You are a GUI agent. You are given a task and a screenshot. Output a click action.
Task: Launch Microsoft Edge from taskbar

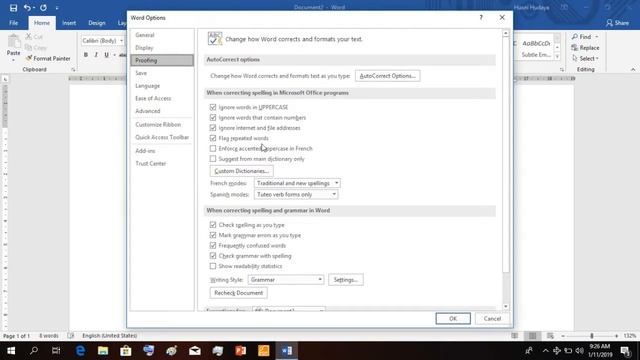pyautogui.click(x=80, y=351)
